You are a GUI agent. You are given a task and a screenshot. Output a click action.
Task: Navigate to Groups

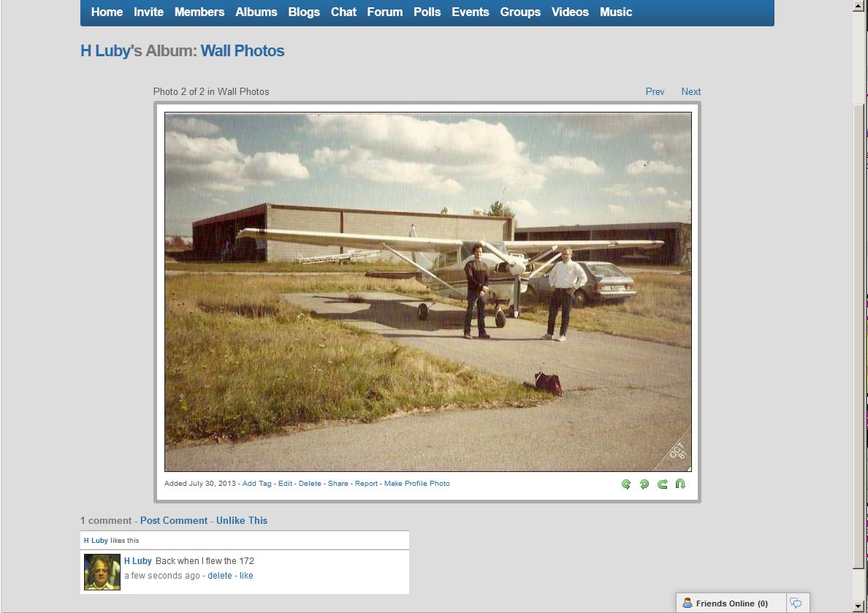pyautogui.click(x=520, y=12)
